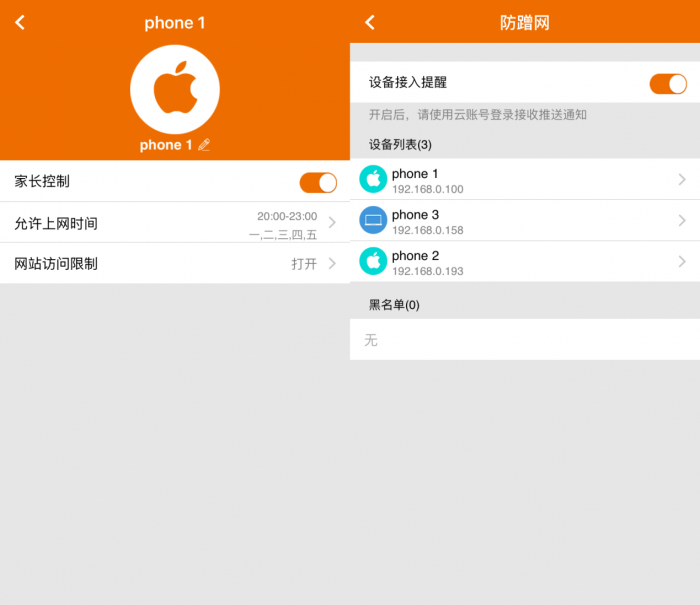Tap the 20:00-23:00 schedule value
700x605 pixels.
point(286,216)
